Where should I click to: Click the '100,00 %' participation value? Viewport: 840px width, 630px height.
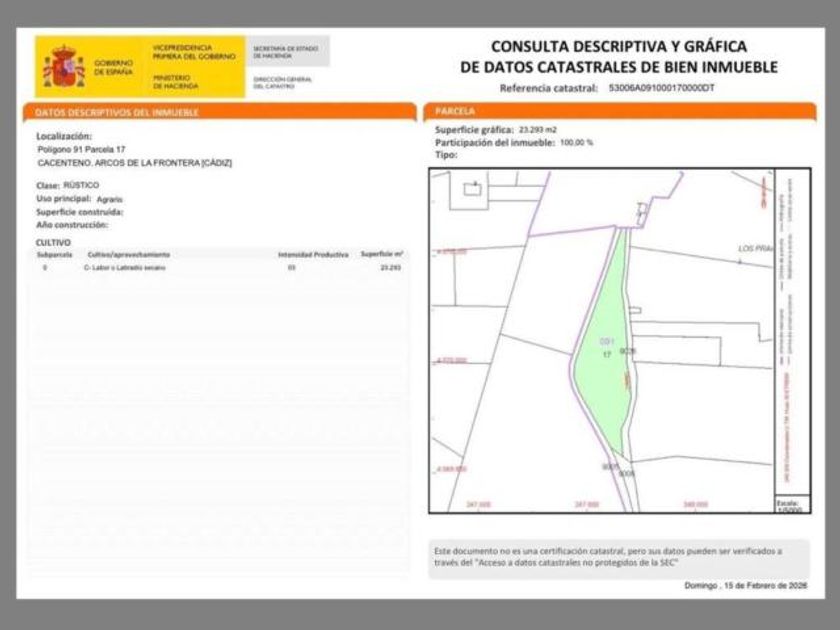(x=576, y=142)
